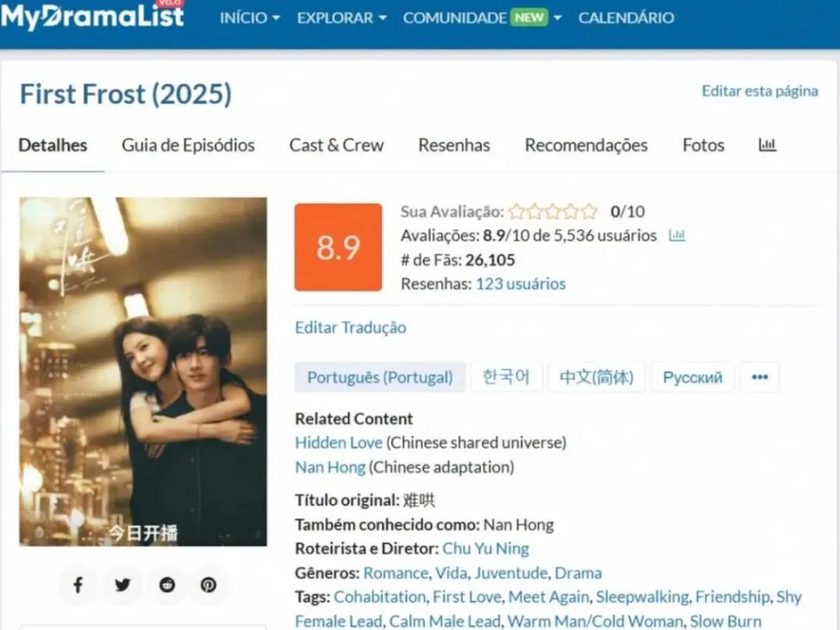Expand the INÍCIO dropdown menu
The image size is (840, 630).
[250, 18]
